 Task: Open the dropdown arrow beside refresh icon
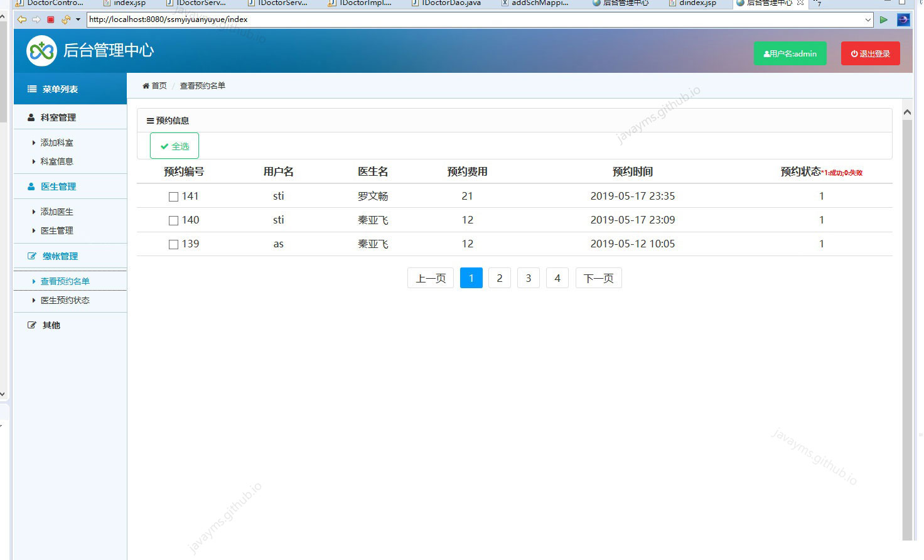coord(78,19)
